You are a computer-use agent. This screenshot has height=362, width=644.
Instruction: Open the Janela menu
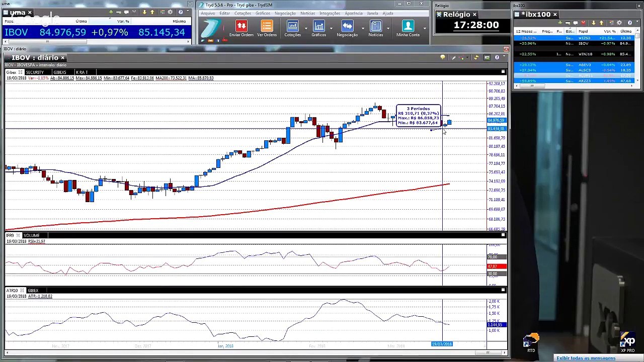click(x=372, y=14)
